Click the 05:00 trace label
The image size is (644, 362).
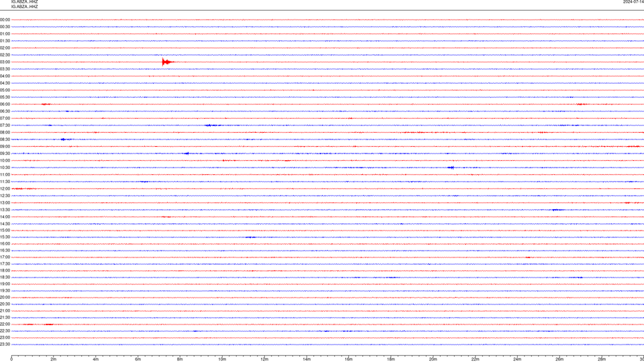5,90
